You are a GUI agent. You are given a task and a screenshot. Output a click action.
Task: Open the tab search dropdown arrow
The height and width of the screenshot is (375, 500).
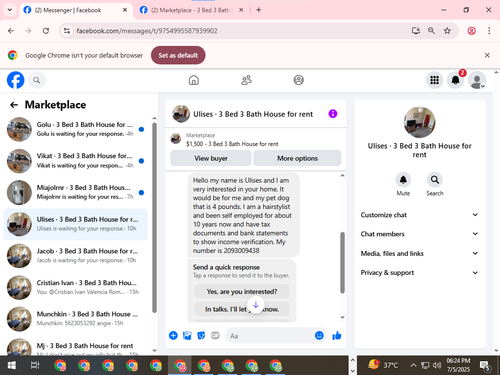click(10, 10)
